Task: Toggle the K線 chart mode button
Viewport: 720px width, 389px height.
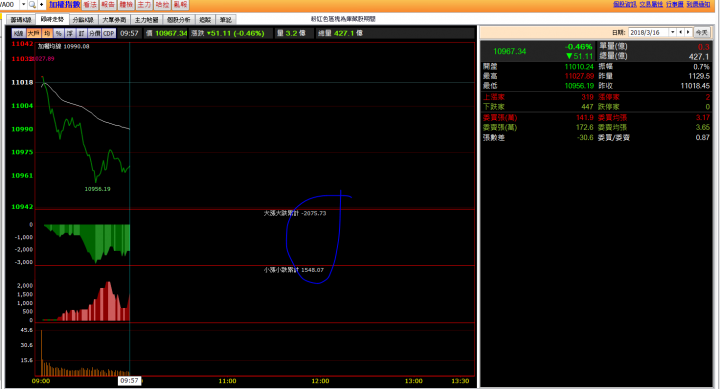Action: (18, 33)
